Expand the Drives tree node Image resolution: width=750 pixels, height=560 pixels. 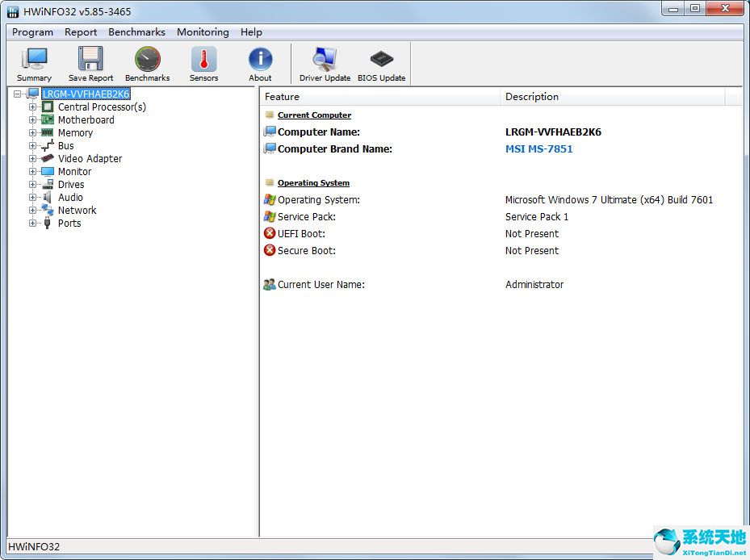click(32, 185)
